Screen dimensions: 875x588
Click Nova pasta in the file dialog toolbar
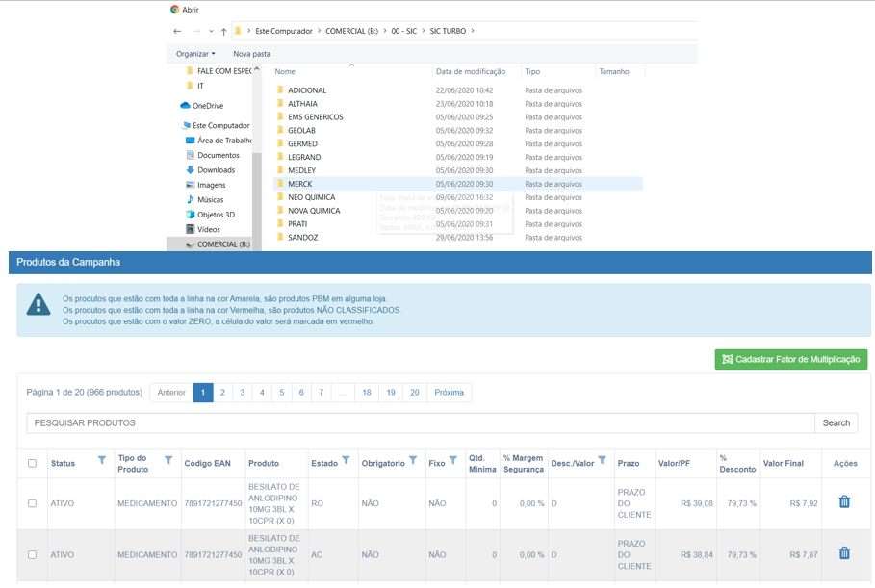pos(251,54)
